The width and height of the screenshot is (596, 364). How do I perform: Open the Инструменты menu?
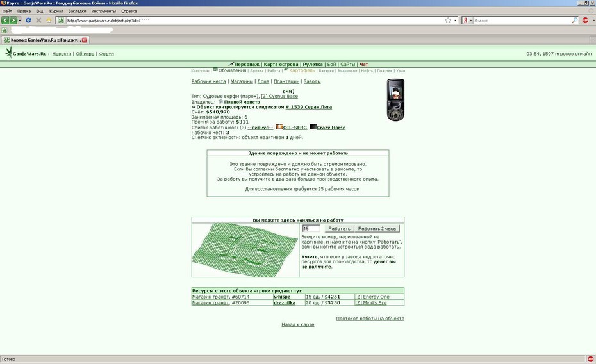pyautogui.click(x=103, y=11)
